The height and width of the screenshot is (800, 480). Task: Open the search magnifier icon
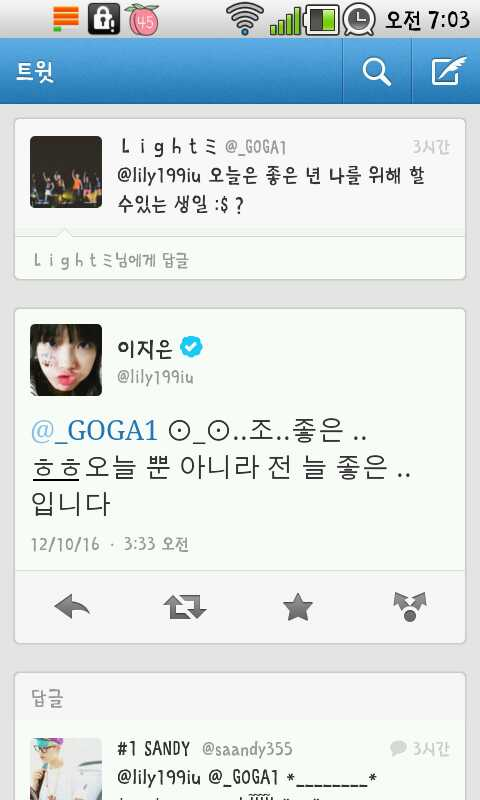[x=376, y=71]
